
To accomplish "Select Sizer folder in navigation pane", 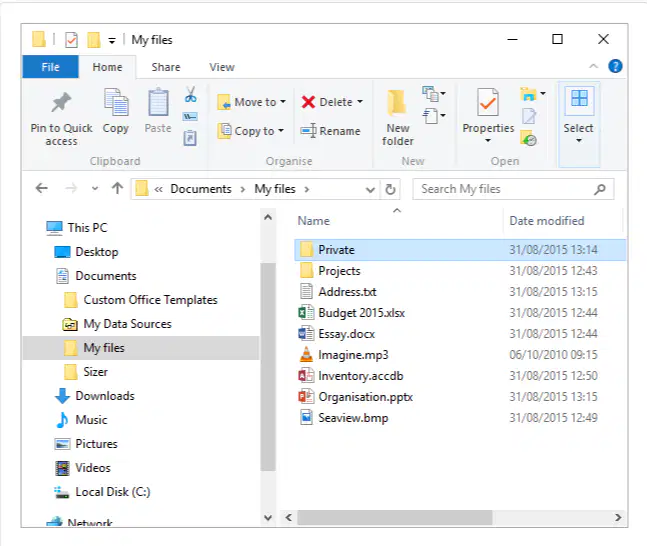I will click(86, 372).
